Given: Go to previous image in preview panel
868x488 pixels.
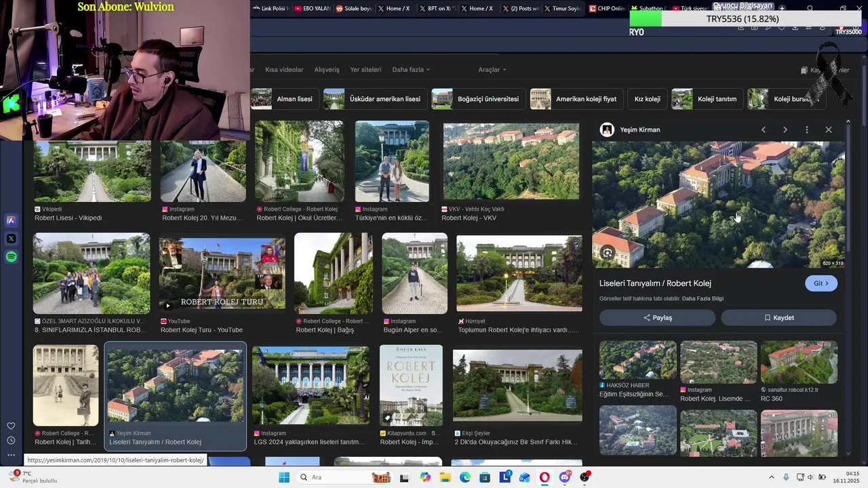Looking at the screenshot, I should [764, 129].
